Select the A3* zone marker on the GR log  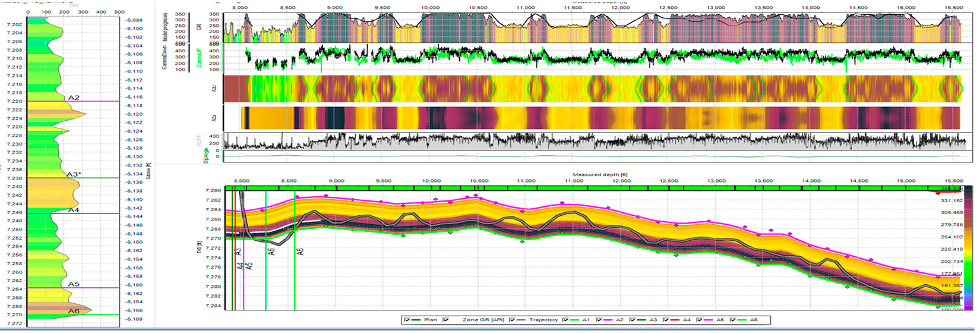[74, 174]
